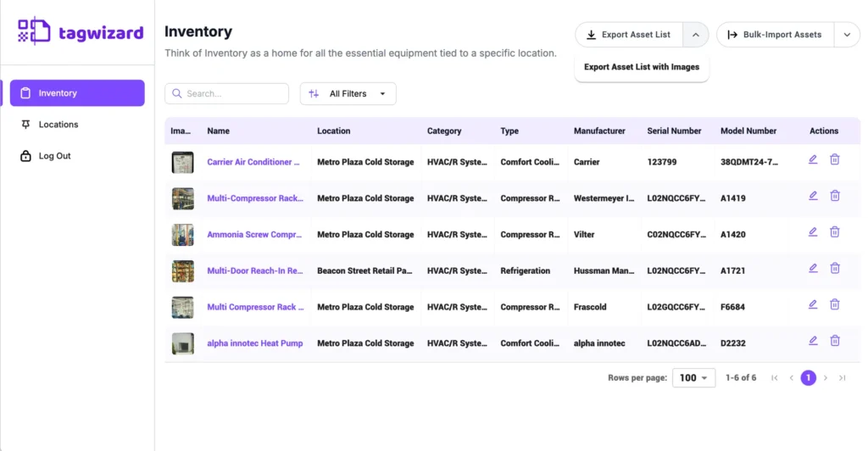Open Multi-Door Reach-In thumbnail image

pos(183,271)
